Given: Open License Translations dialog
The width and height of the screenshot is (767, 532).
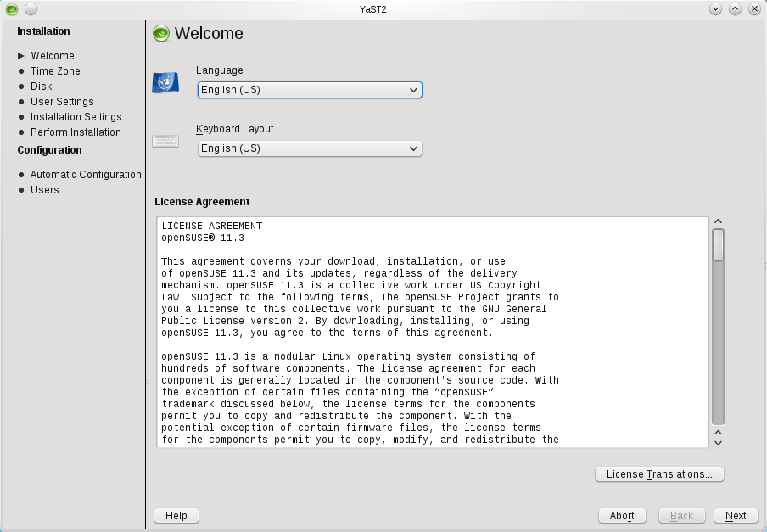Looking at the screenshot, I should click(659, 474).
